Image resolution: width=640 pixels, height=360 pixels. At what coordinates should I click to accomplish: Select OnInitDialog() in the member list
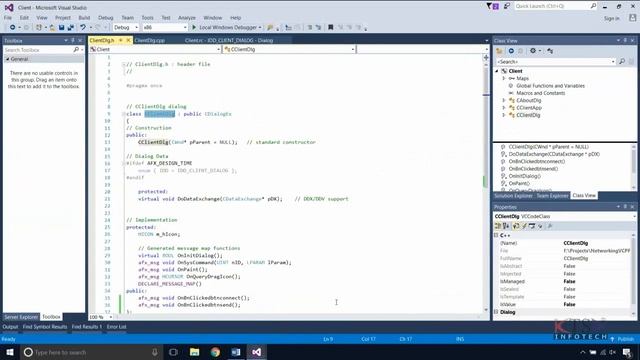[524, 176]
